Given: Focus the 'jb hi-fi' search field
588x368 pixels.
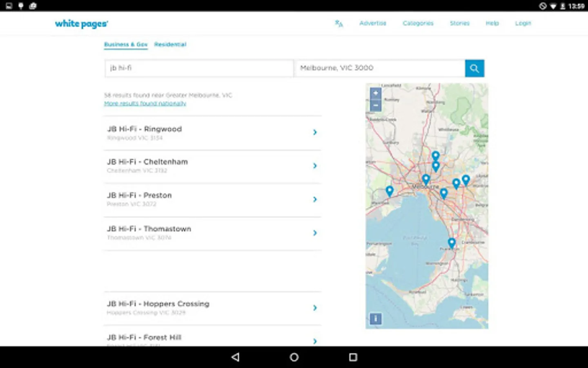Looking at the screenshot, I should pos(199,68).
